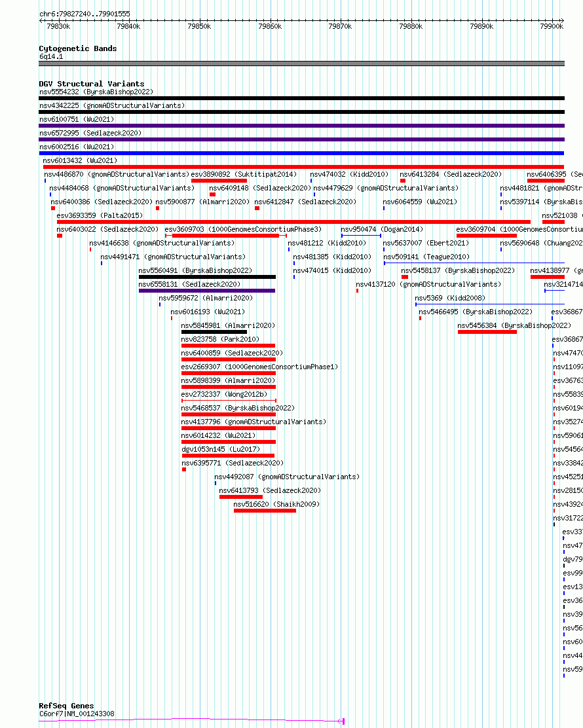Click the C6orf7|NM_001243308 gene label
The width and height of the screenshot is (583, 728).
(77, 714)
